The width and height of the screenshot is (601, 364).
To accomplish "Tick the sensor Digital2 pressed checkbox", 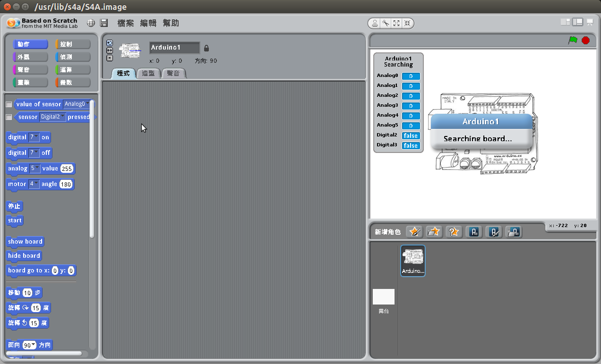I will click(9, 117).
